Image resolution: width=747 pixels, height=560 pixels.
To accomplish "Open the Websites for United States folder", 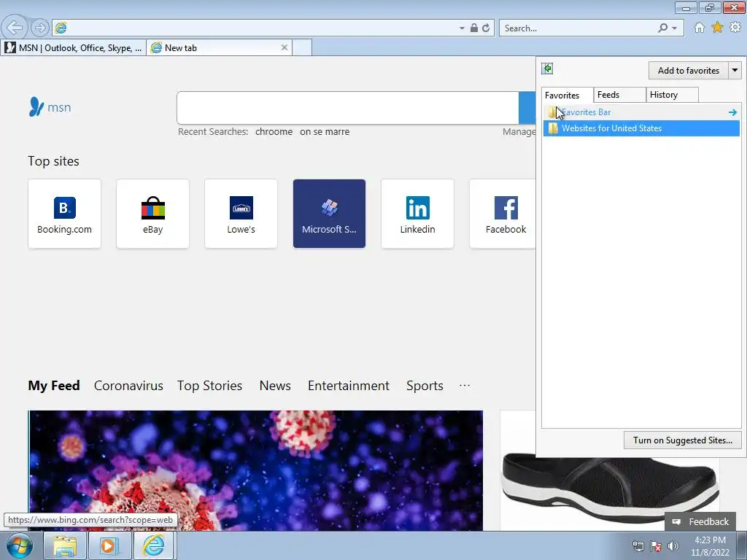I will (x=641, y=128).
